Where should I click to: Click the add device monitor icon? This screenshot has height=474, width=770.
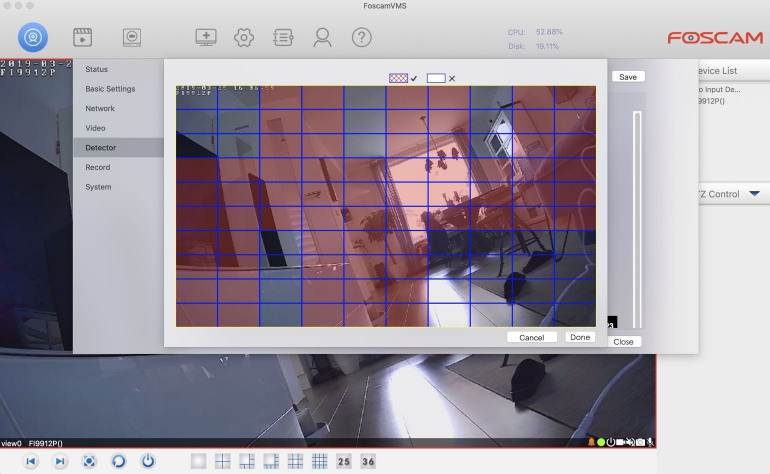pyautogui.click(x=206, y=38)
